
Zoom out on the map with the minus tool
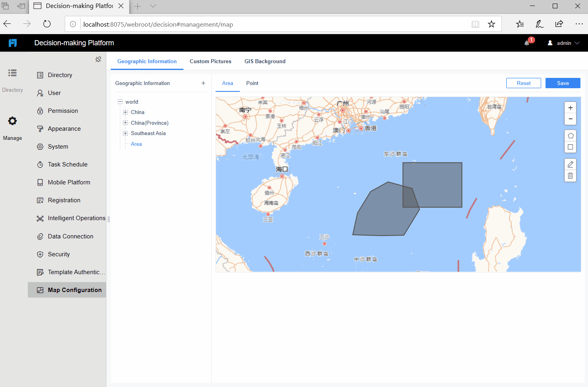[x=570, y=119]
